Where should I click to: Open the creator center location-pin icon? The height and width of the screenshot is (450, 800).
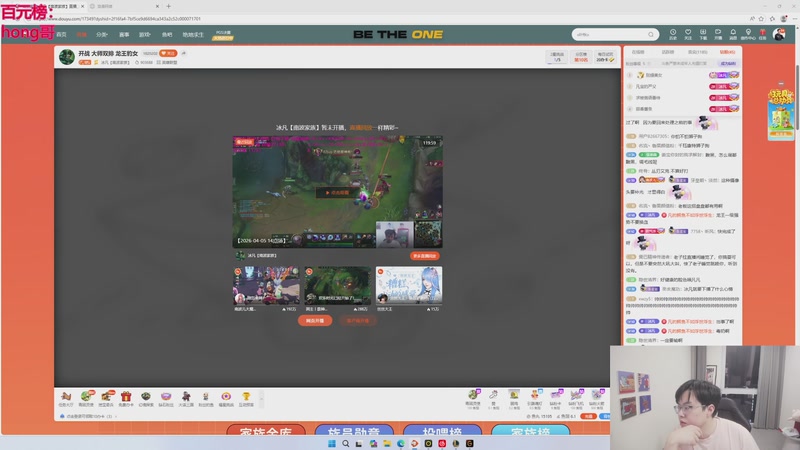pyautogui.click(x=748, y=34)
